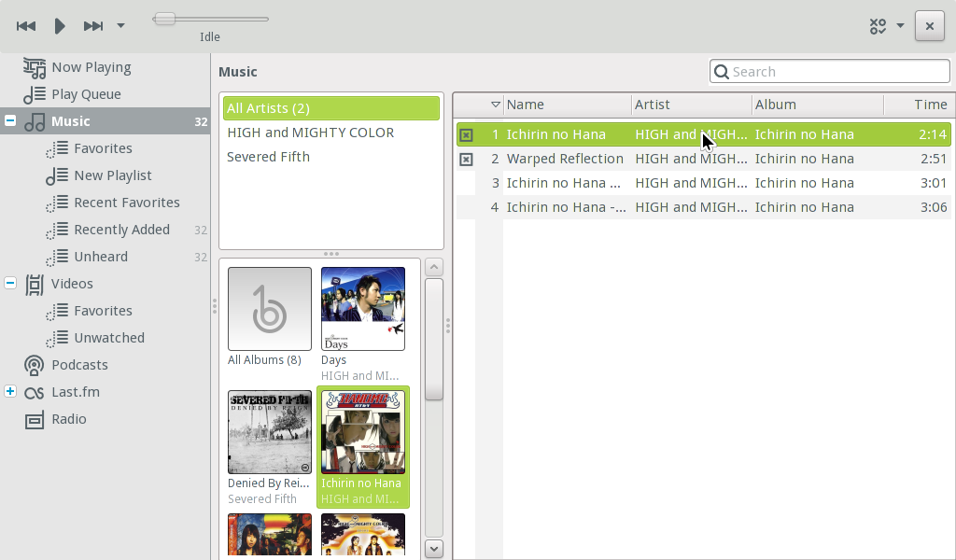Screen dimensions: 956x560
Task: Sort tracks by the Album column
Action: [818, 105]
